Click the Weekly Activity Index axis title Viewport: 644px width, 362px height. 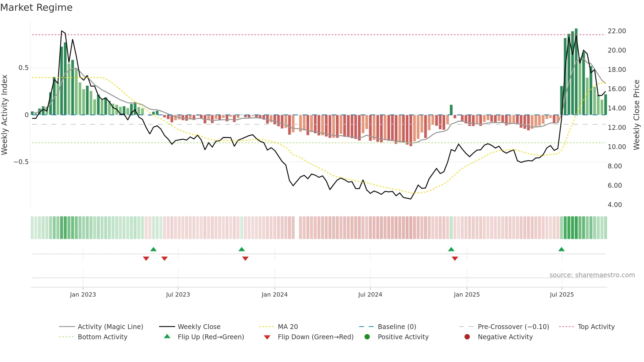pyautogui.click(x=4, y=115)
